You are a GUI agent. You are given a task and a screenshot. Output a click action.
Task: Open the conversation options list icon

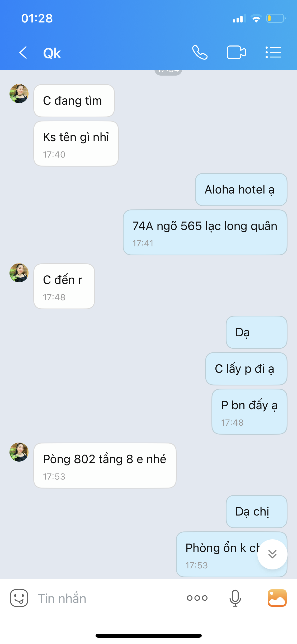tap(273, 52)
